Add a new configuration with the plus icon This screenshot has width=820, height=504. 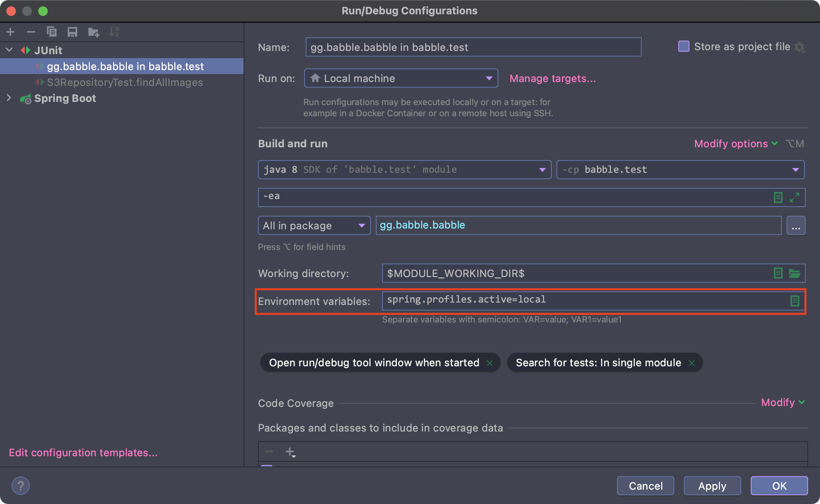pos(11,32)
